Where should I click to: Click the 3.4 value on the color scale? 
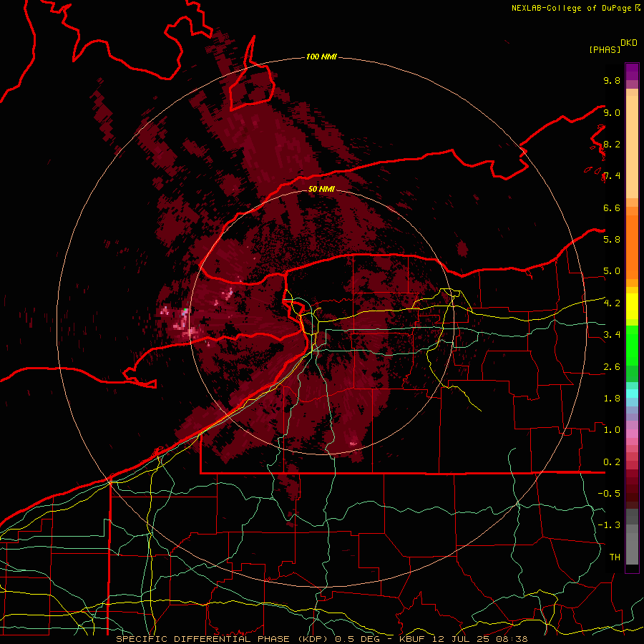click(612, 335)
